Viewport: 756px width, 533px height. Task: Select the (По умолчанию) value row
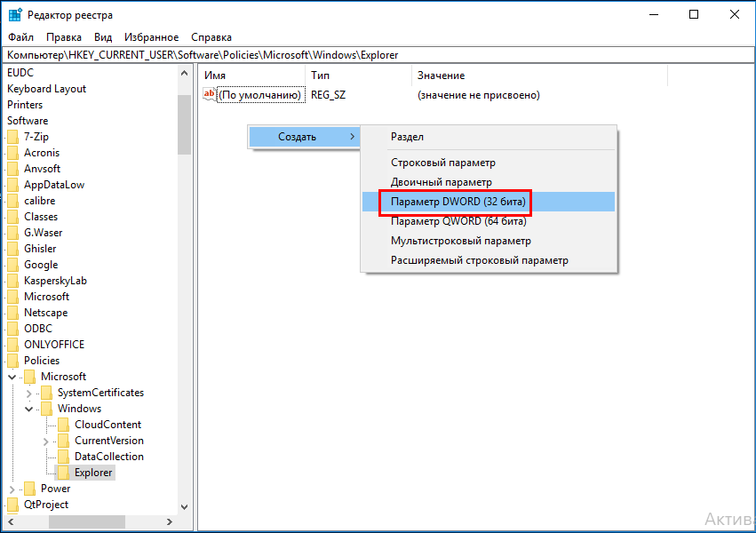coord(260,95)
